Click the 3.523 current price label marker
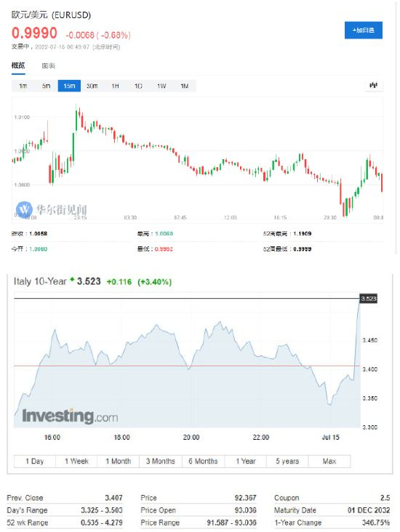The image size is (400, 532). click(x=369, y=299)
